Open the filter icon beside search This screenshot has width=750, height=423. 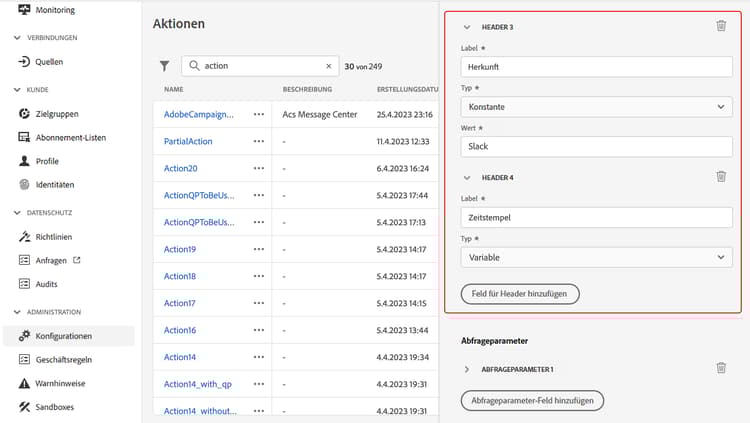(x=165, y=66)
